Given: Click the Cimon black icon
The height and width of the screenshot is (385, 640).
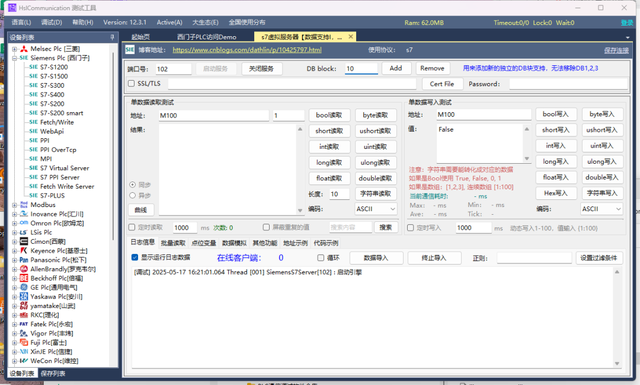Looking at the screenshot, I should [24, 241].
